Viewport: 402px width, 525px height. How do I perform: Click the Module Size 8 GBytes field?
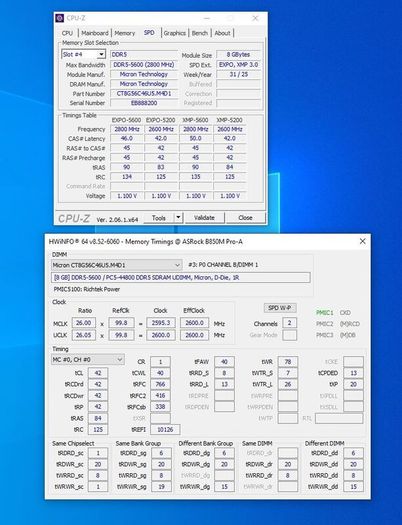coord(238,55)
